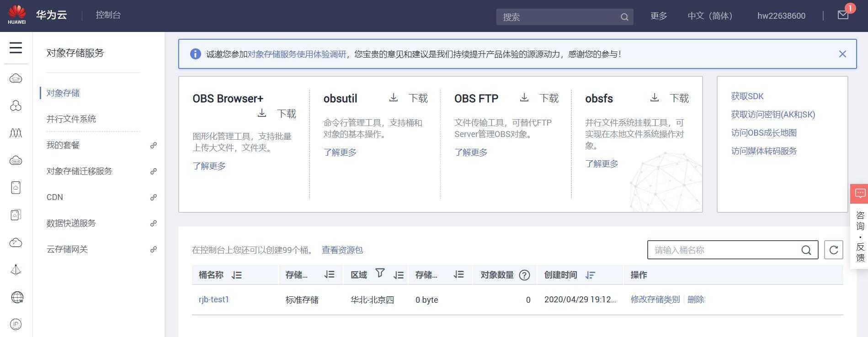Open 我的套餐 in the sidebar

point(63,145)
